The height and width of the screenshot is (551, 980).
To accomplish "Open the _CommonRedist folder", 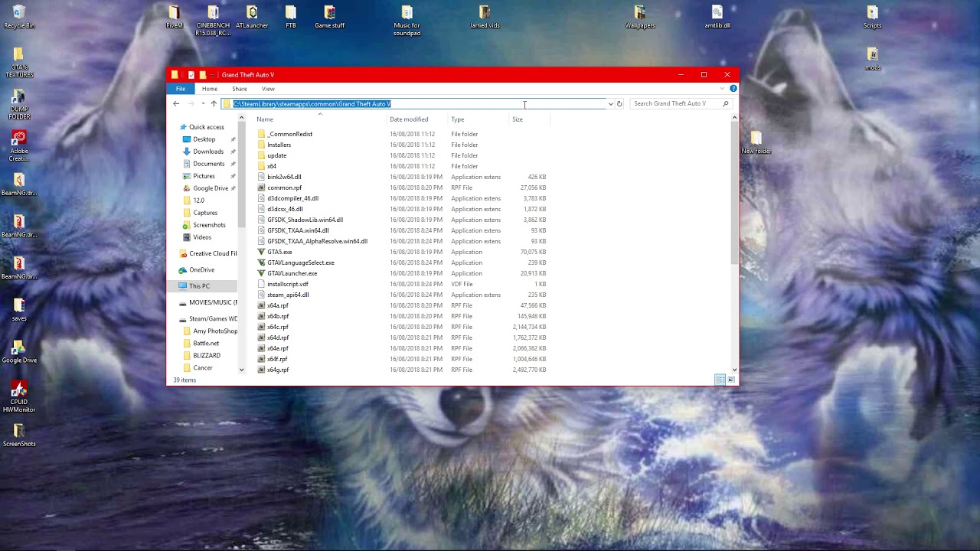I will (289, 134).
